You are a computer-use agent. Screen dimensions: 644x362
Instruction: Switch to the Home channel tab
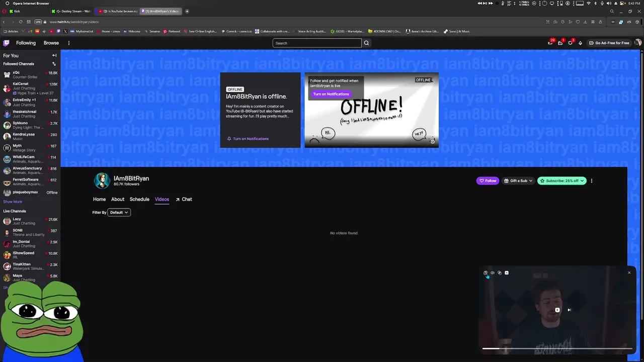[x=99, y=199]
